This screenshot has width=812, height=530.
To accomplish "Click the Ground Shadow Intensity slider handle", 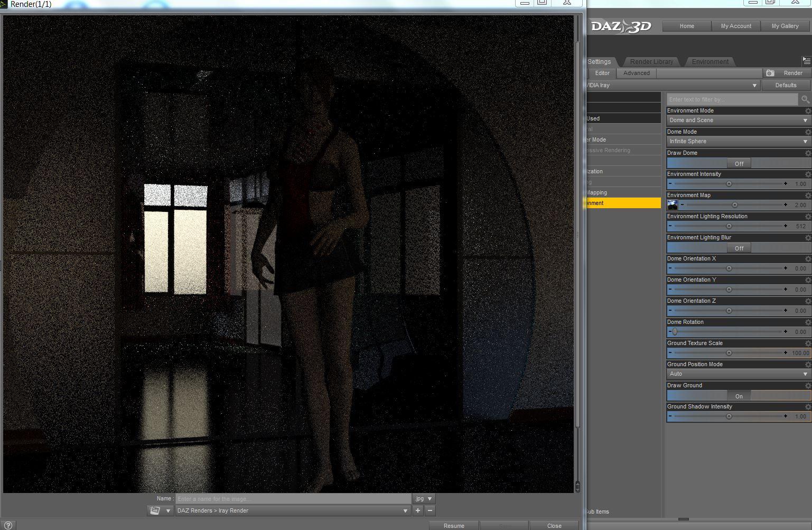I will point(729,416).
